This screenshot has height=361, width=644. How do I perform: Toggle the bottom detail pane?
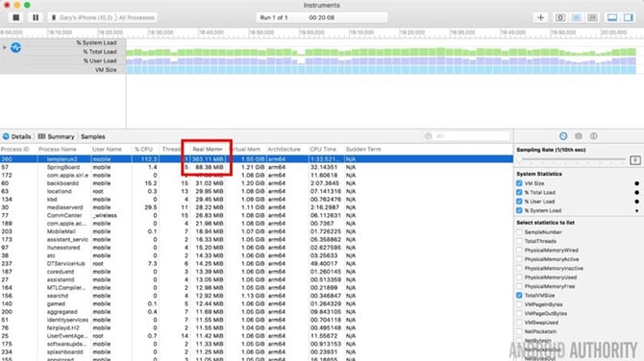pyautogui.click(x=612, y=17)
